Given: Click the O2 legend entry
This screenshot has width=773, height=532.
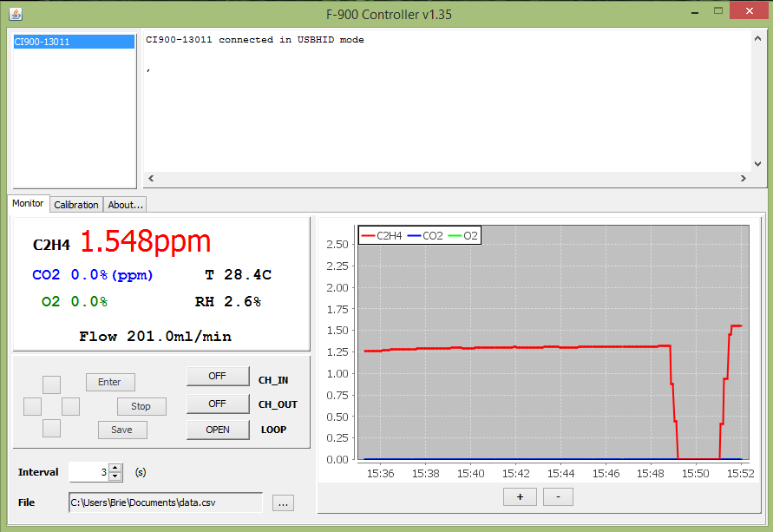Looking at the screenshot, I should tap(463, 236).
